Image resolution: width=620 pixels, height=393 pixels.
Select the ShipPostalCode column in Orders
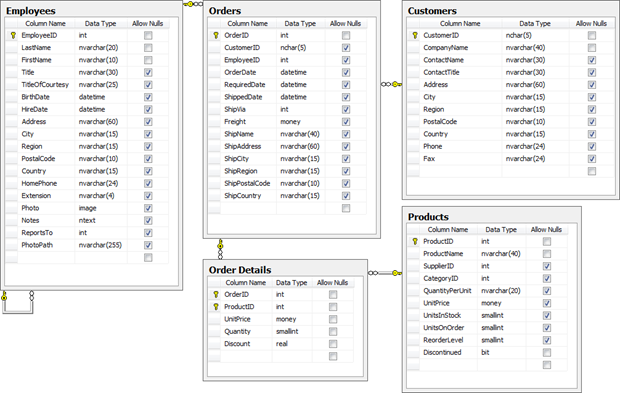(x=247, y=183)
